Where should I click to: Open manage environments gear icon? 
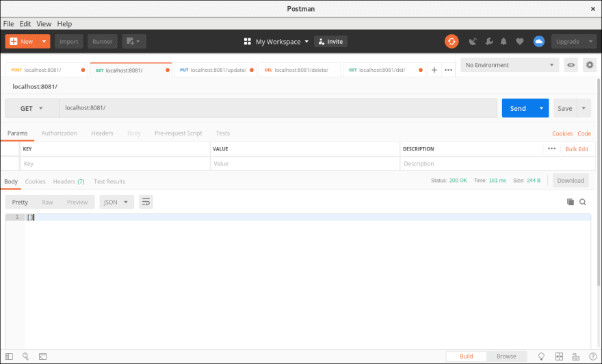[x=590, y=65]
